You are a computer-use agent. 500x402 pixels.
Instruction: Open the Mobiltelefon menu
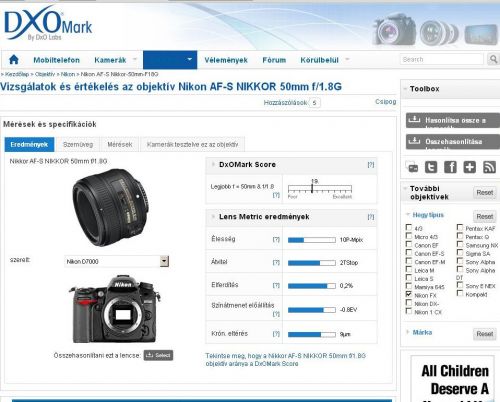coord(57,60)
